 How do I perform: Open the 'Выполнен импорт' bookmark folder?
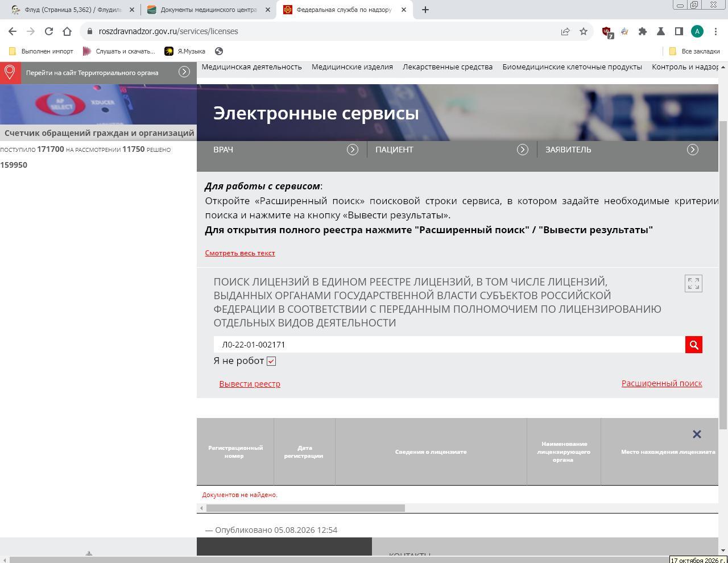[41, 51]
